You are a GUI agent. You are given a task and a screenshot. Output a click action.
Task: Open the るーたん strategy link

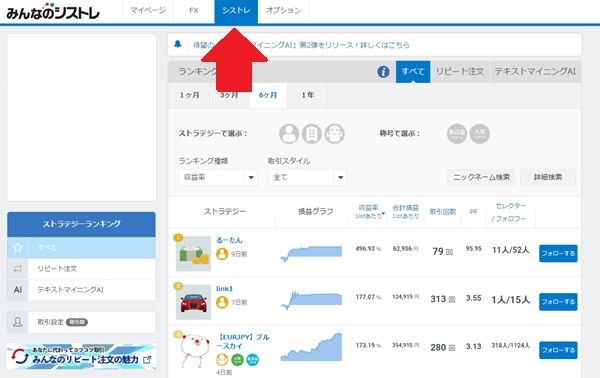(229, 240)
